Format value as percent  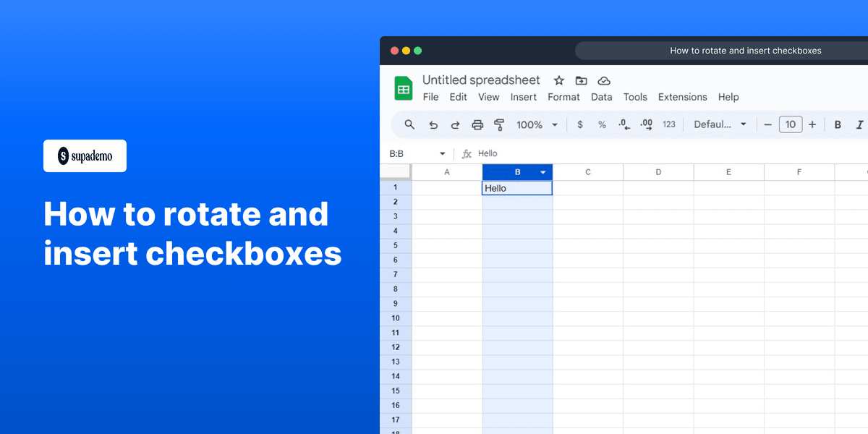tap(602, 124)
